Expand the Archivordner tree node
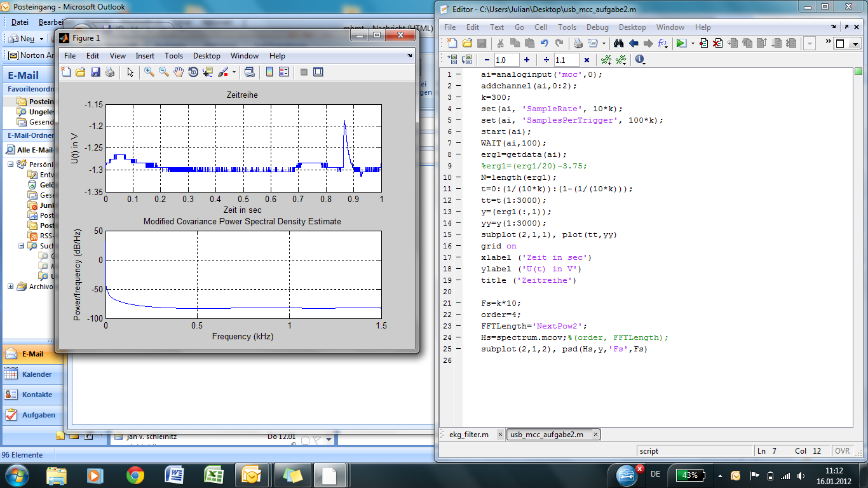868x488 pixels. tap(11, 287)
